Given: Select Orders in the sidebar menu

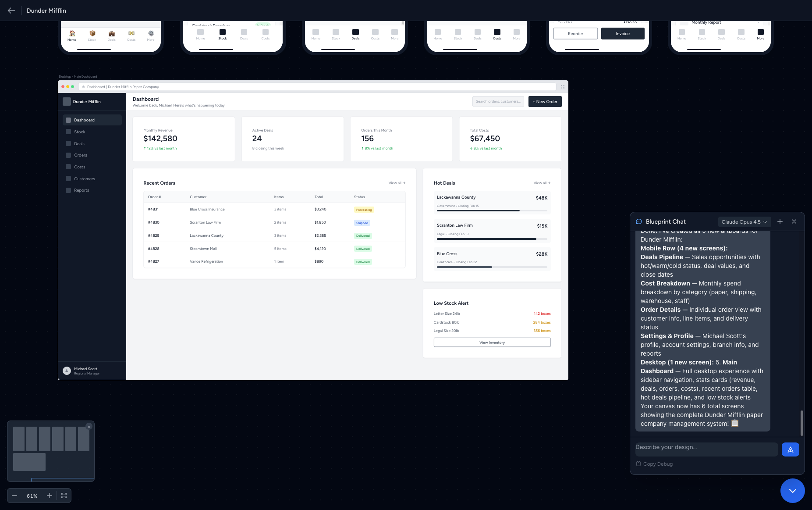Looking at the screenshot, I should pyautogui.click(x=80, y=155).
